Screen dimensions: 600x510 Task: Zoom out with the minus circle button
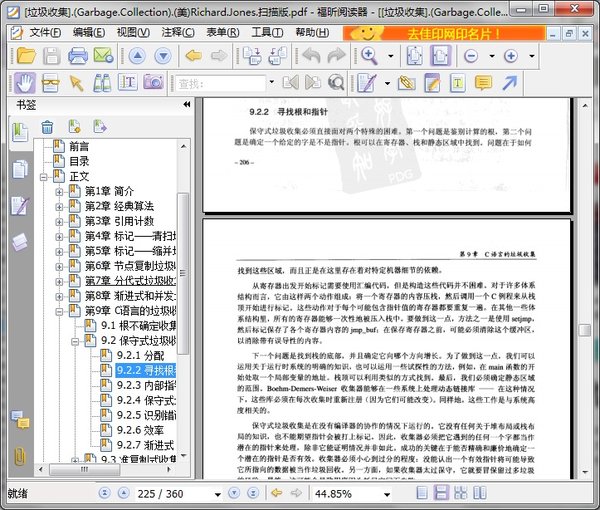click(x=471, y=56)
